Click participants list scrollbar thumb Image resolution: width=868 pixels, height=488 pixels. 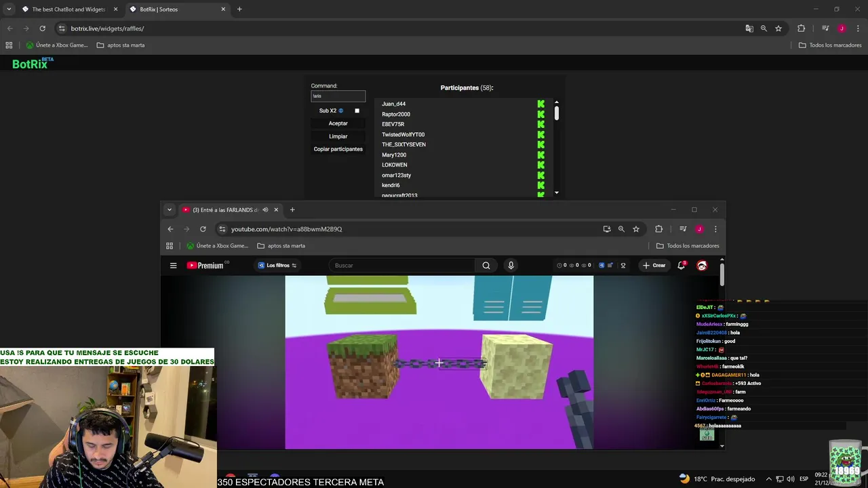(557, 113)
